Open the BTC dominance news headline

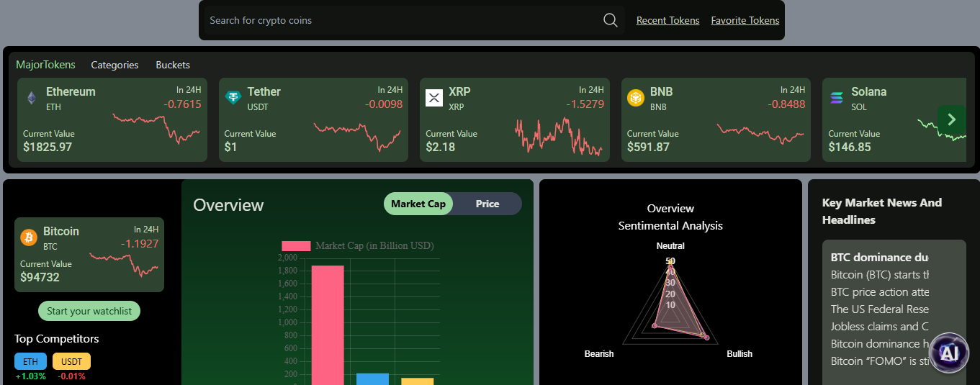click(x=879, y=257)
